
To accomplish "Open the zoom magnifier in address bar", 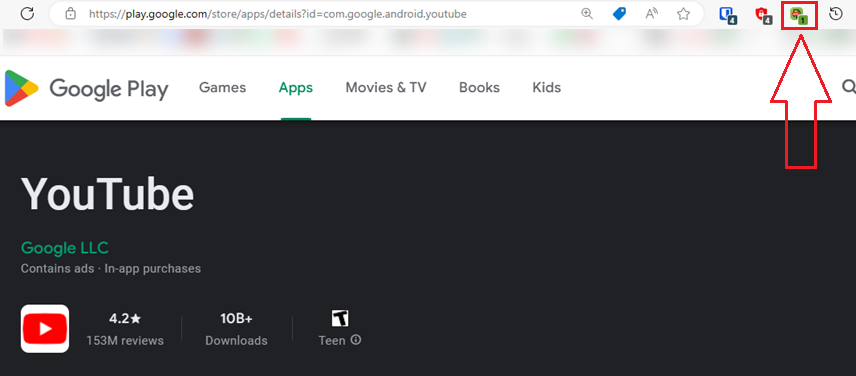I will pyautogui.click(x=587, y=14).
